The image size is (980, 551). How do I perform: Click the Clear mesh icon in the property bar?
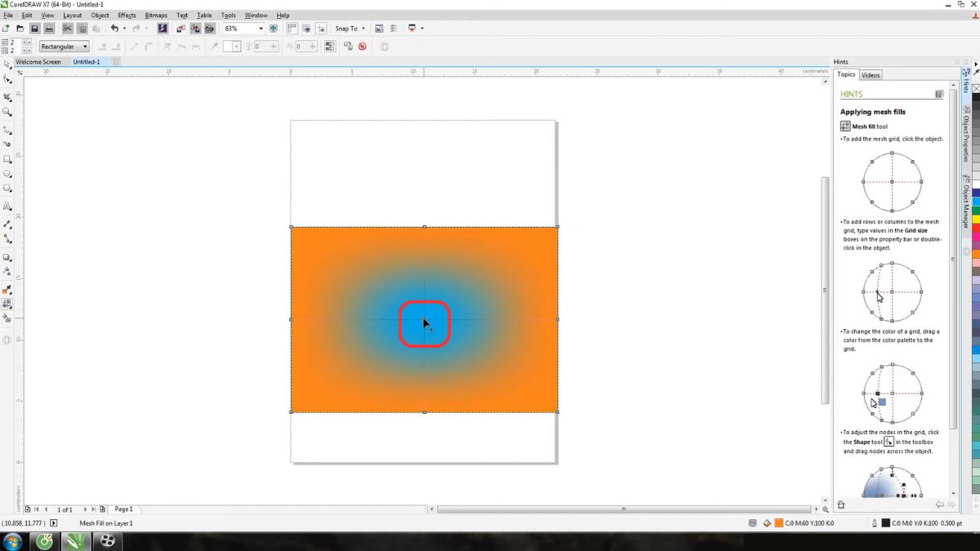(x=362, y=47)
